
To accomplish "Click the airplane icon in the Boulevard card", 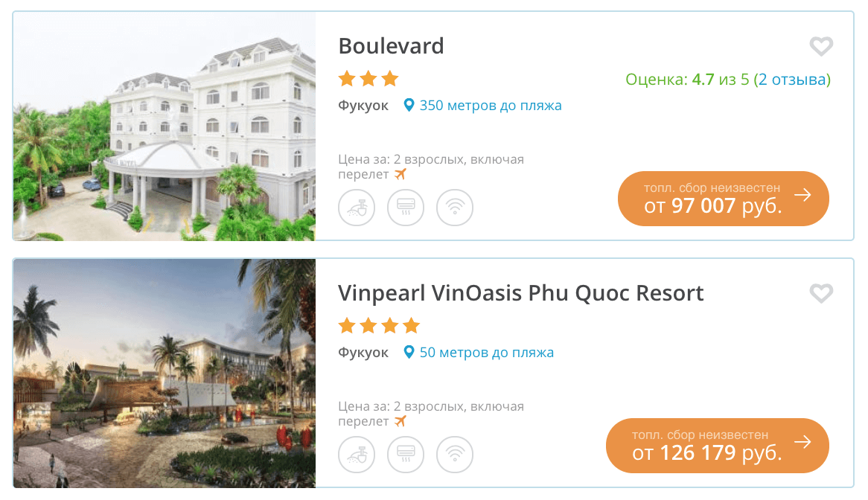I will click(401, 174).
